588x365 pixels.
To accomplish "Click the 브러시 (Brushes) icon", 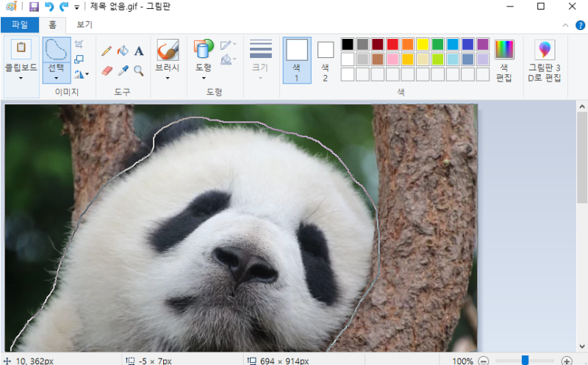I will click(x=168, y=49).
